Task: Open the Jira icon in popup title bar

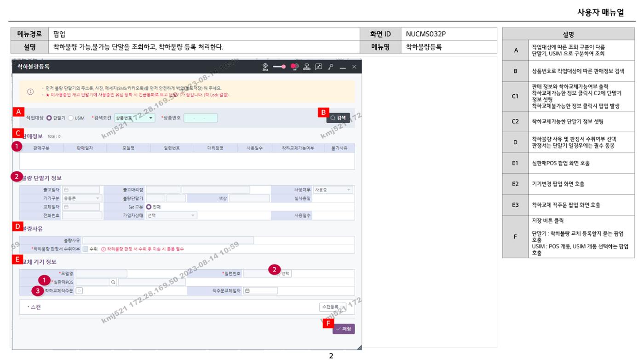Action: click(265, 67)
